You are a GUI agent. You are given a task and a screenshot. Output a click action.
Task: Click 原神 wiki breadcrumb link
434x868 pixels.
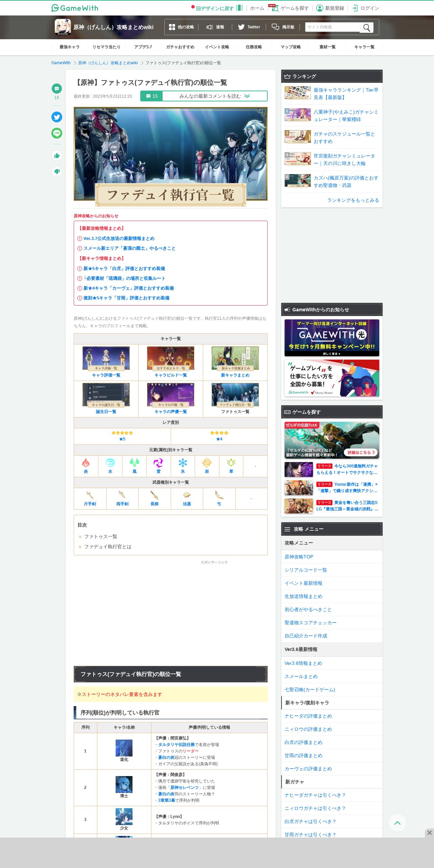[x=108, y=63]
